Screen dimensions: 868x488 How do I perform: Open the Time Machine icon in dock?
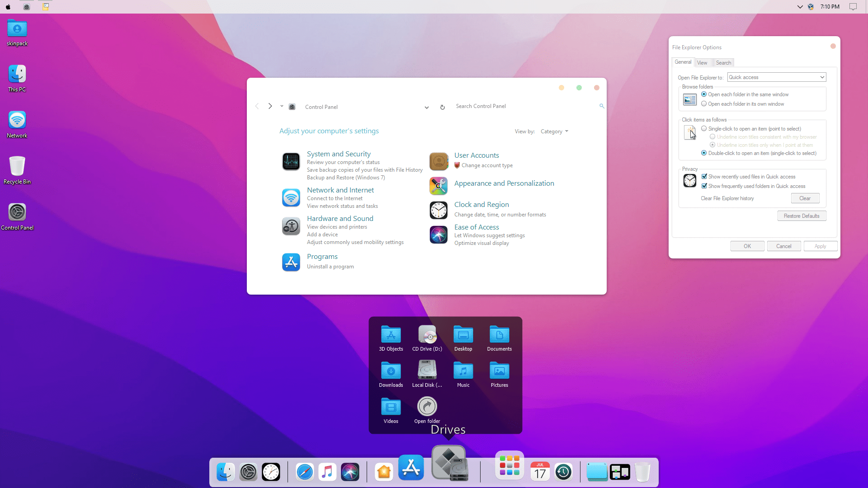pos(563,472)
